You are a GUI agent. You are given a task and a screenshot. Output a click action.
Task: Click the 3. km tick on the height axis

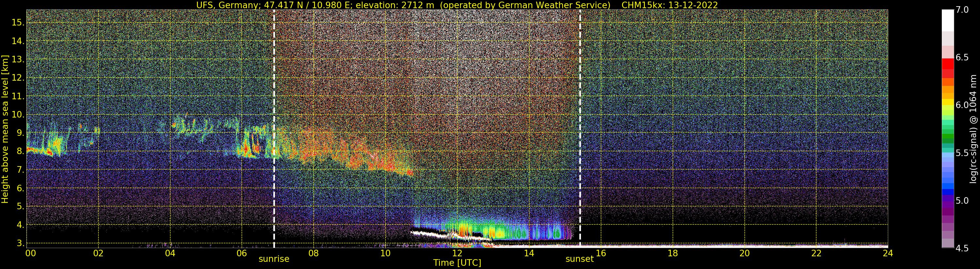point(20,243)
